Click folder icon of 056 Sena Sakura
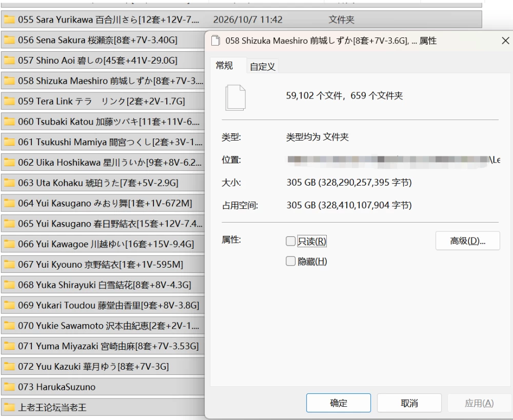513x420 pixels. point(9,40)
